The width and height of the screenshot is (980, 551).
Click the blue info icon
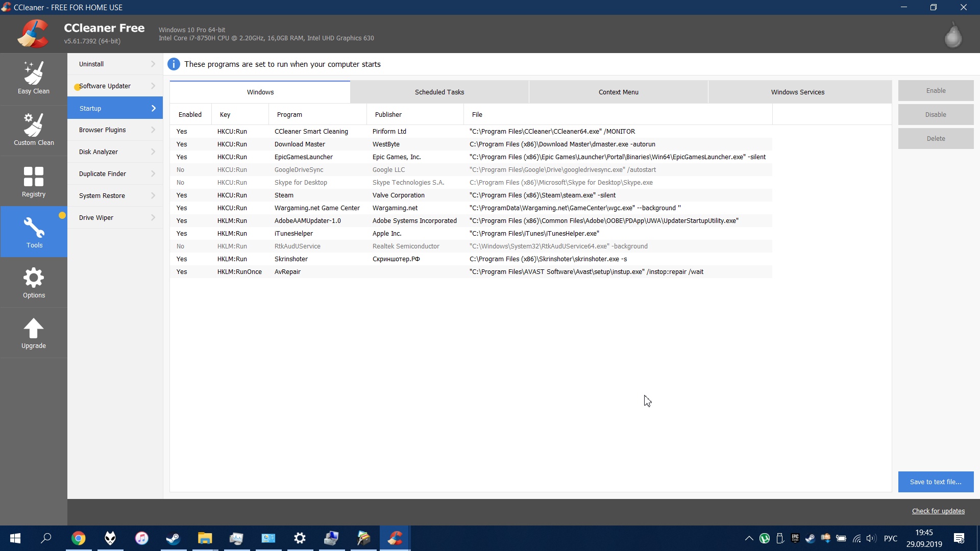point(174,64)
